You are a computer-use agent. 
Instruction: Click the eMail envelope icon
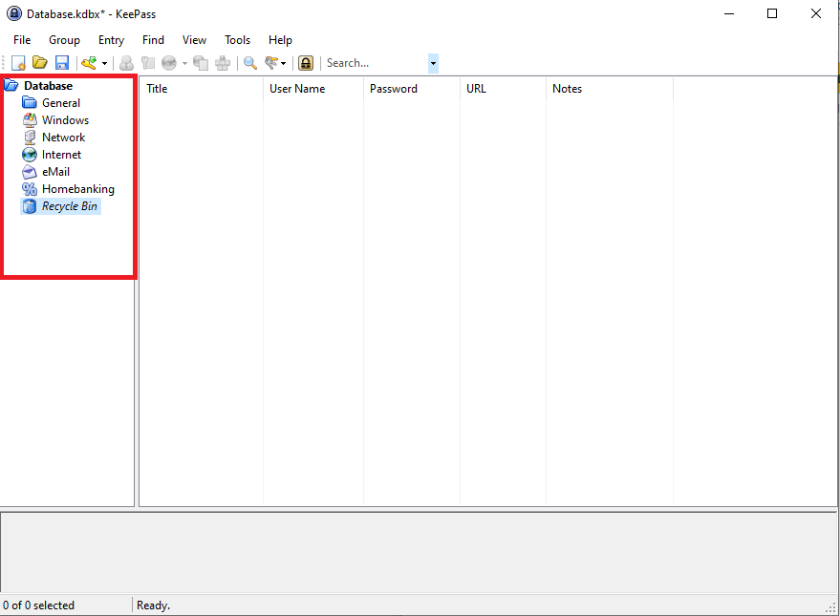point(28,171)
